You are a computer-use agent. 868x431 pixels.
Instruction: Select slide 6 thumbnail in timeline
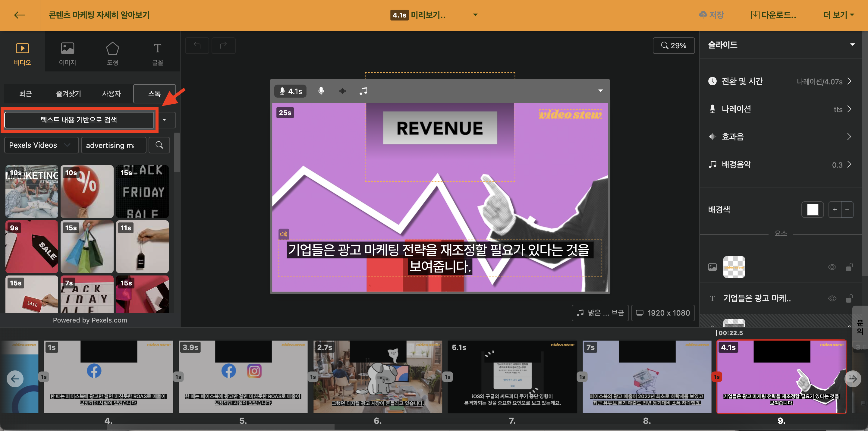[377, 376]
